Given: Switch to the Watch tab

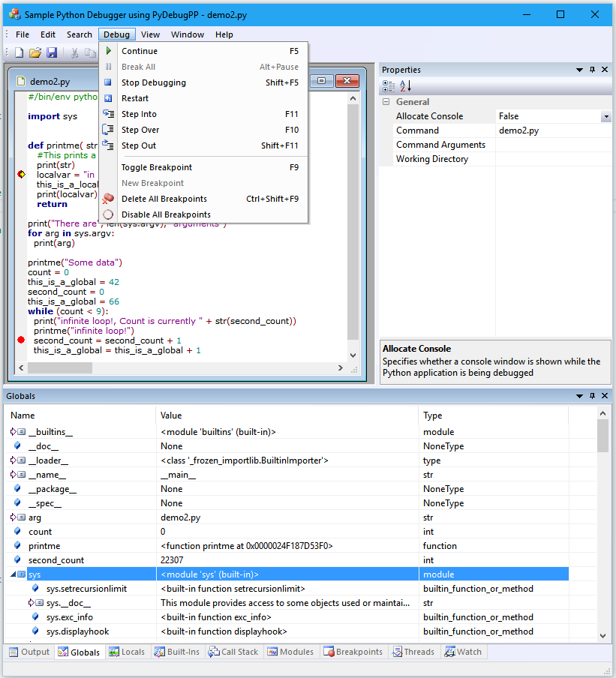Looking at the screenshot, I should (463, 652).
